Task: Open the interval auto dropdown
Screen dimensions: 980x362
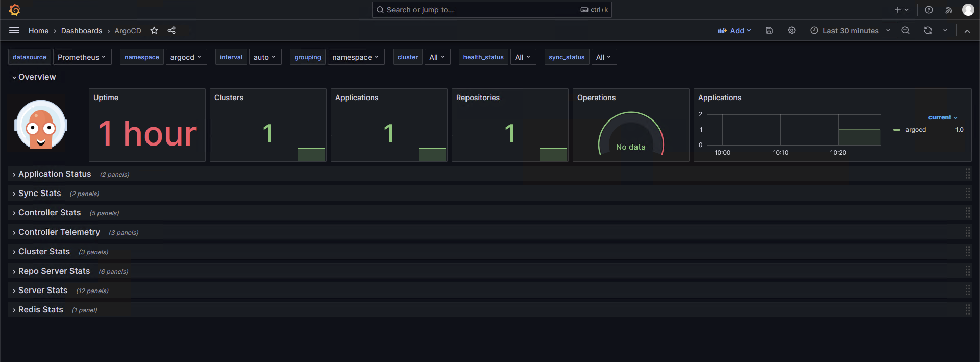Action: coord(265,57)
